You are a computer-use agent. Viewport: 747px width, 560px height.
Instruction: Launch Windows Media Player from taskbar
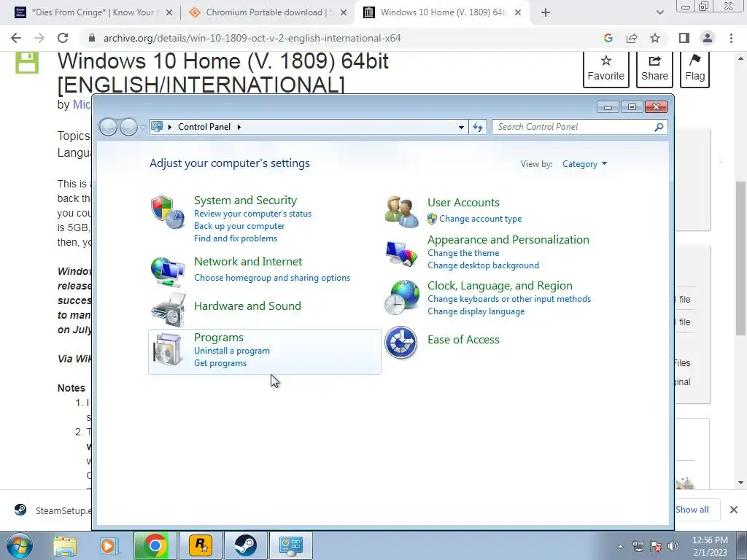pyautogui.click(x=109, y=545)
